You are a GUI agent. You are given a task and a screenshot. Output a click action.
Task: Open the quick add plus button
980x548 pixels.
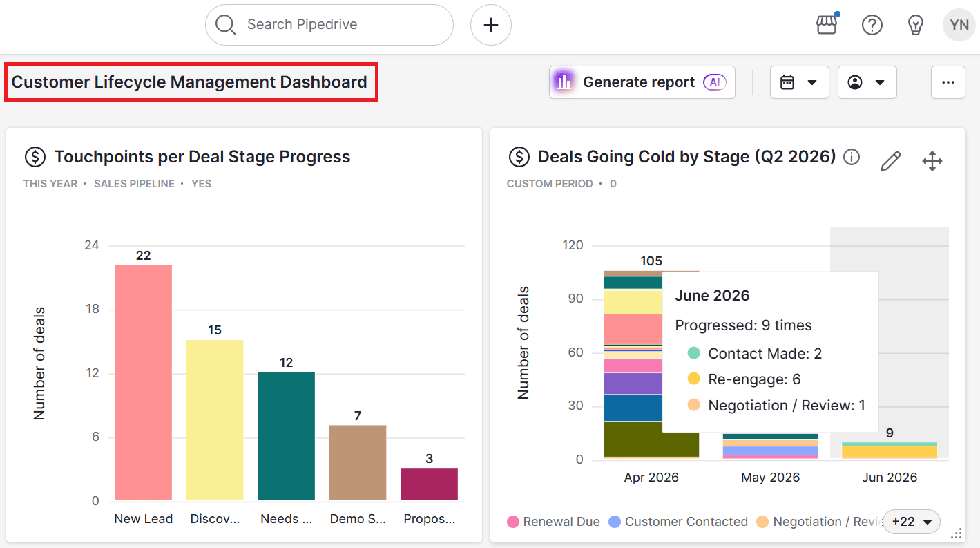click(490, 25)
